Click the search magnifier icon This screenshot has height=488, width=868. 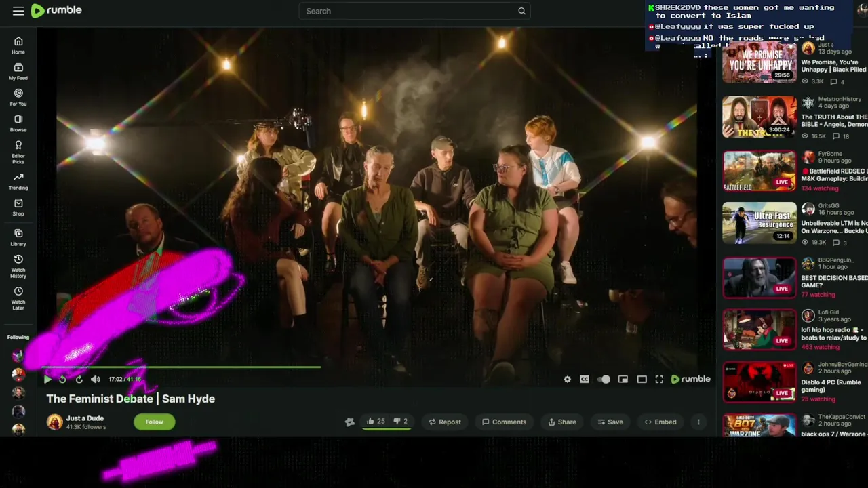(521, 11)
